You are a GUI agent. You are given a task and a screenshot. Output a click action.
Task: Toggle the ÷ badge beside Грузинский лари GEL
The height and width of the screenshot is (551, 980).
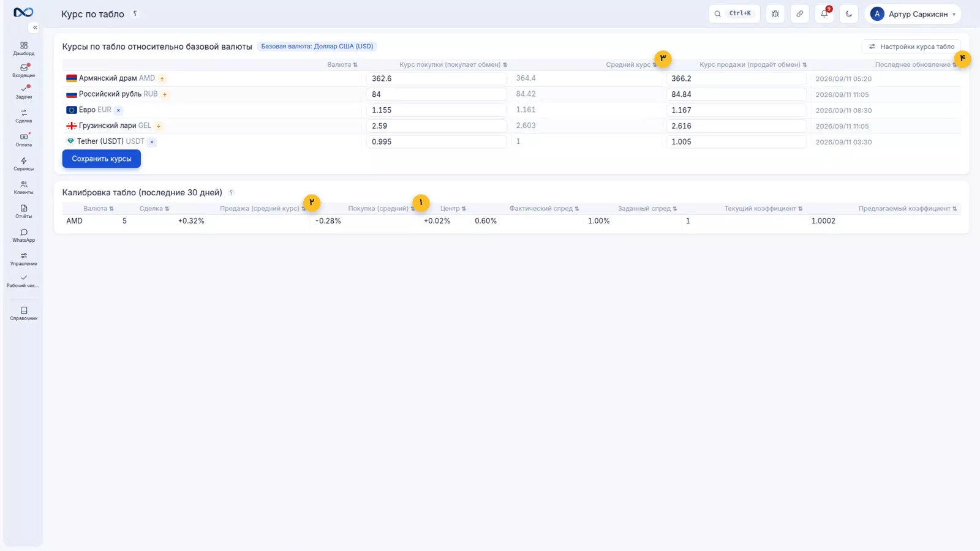pyautogui.click(x=158, y=126)
